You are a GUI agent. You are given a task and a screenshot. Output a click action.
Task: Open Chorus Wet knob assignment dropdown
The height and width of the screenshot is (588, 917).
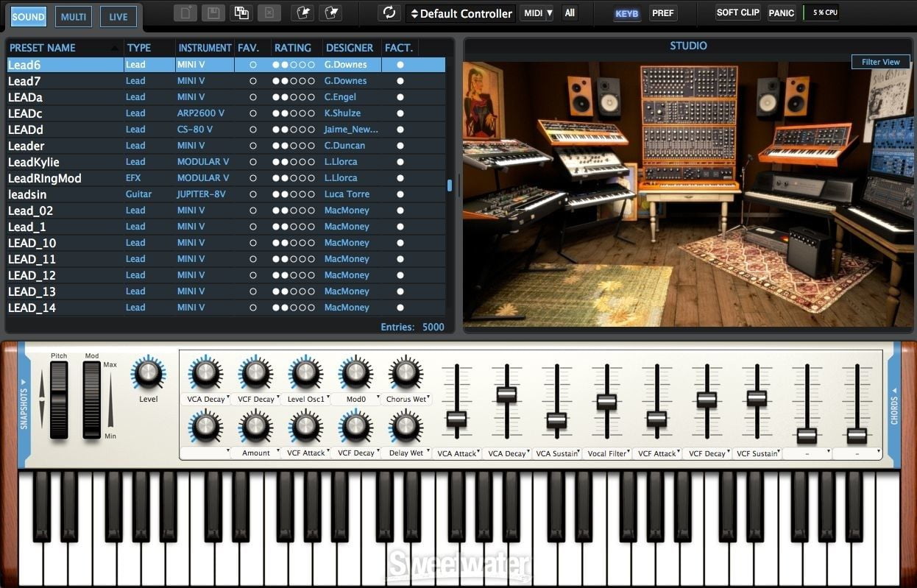(x=406, y=400)
